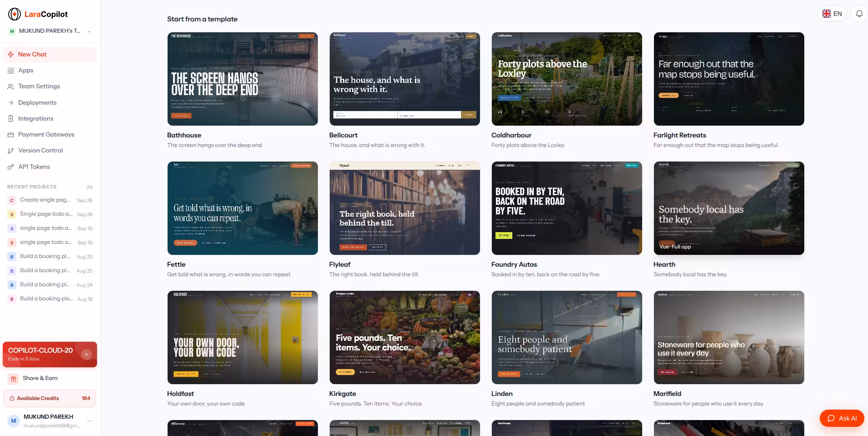Click the LaraCopilot logo icon
This screenshot has width=868, height=436.
(14, 14)
